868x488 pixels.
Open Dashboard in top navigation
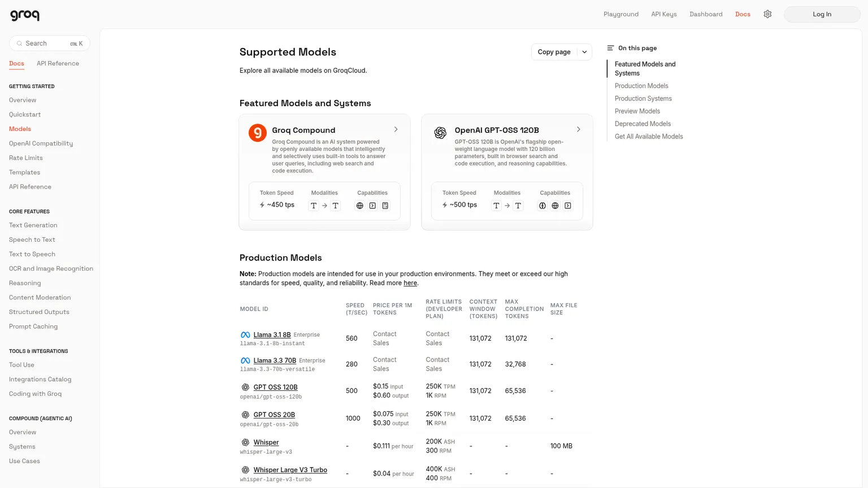coord(706,14)
